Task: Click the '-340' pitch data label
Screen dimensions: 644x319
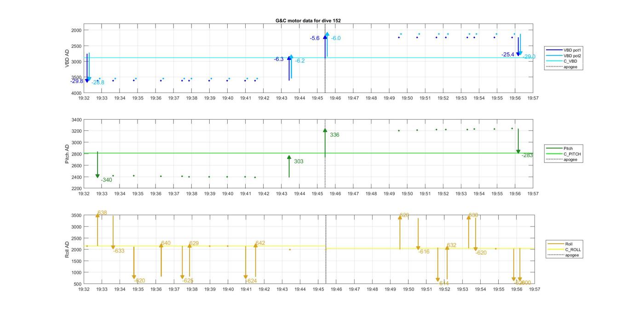Action: tap(107, 180)
